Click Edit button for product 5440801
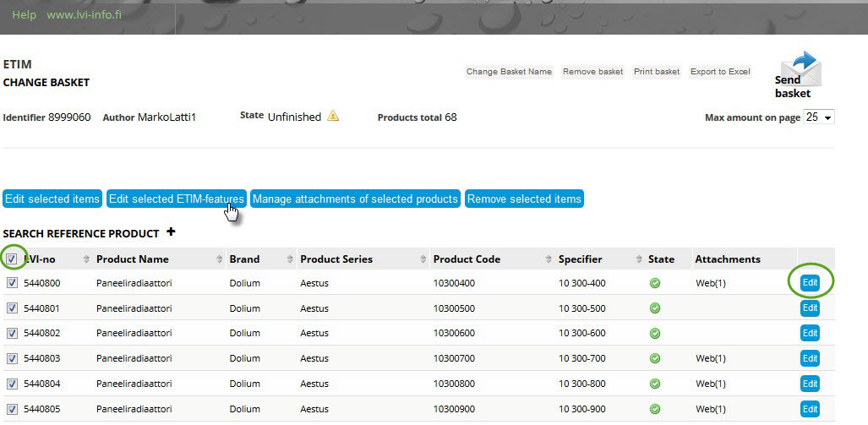The height and width of the screenshot is (425, 868). click(810, 308)
